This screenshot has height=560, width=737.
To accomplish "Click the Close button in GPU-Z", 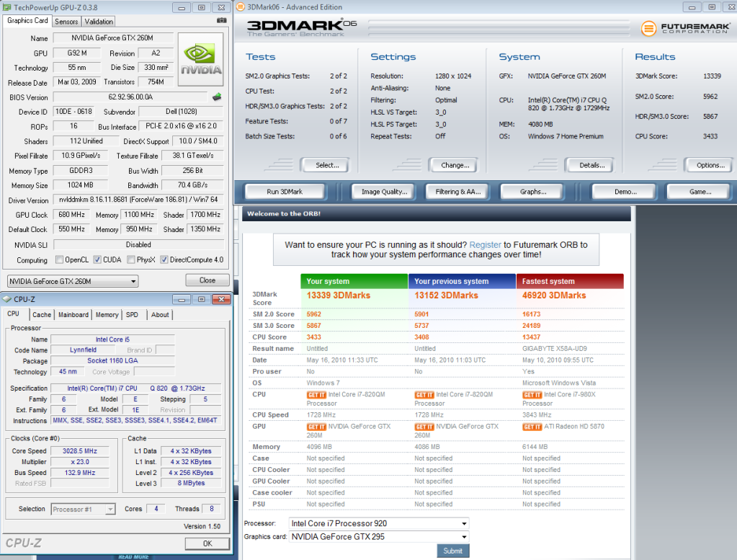I will click(207, 280).
